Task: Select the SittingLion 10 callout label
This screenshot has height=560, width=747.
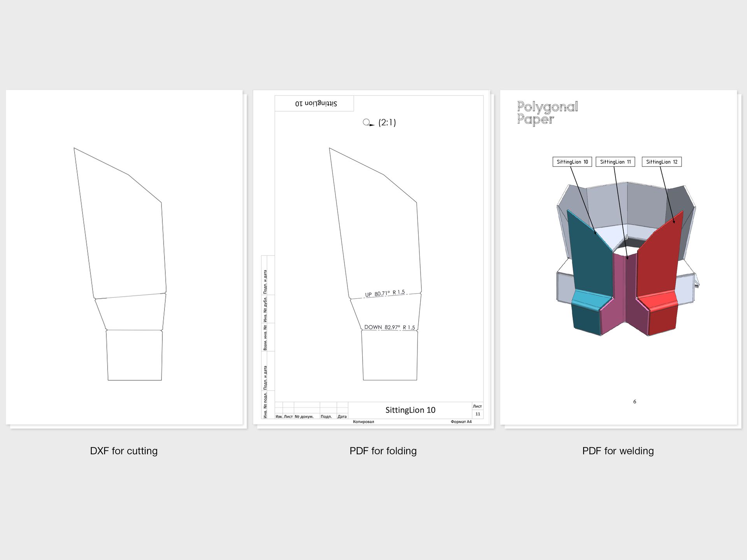Action: click(572, 162)
